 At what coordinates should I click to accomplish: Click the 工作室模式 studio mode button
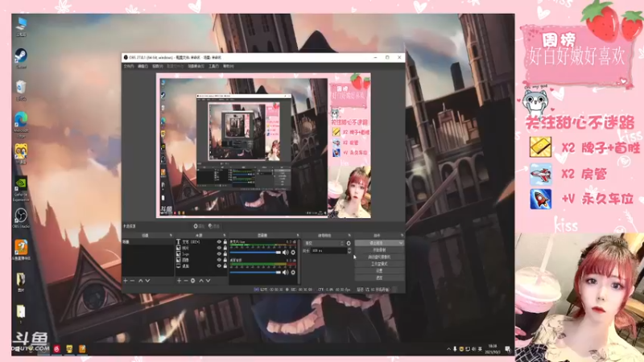(379, 264)
